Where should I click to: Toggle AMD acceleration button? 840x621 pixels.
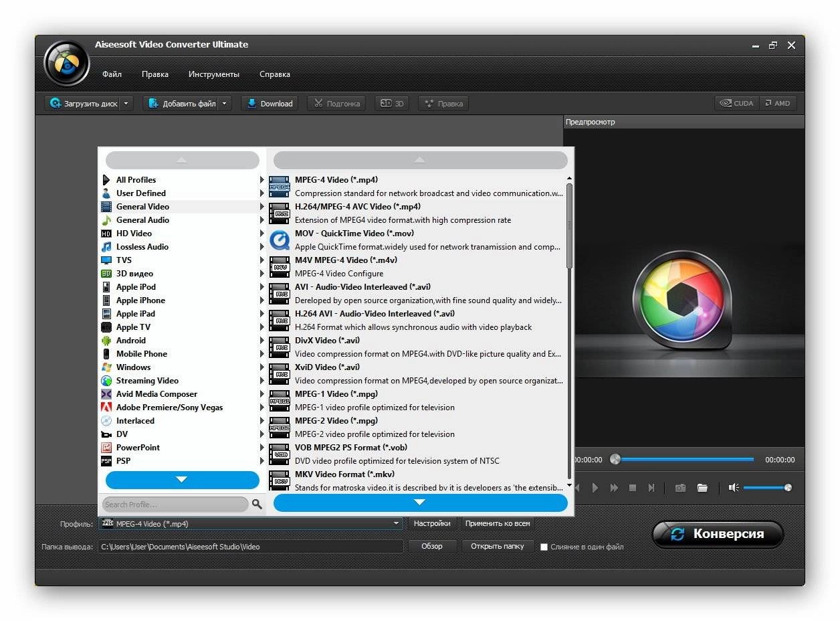tap(778, 103)
